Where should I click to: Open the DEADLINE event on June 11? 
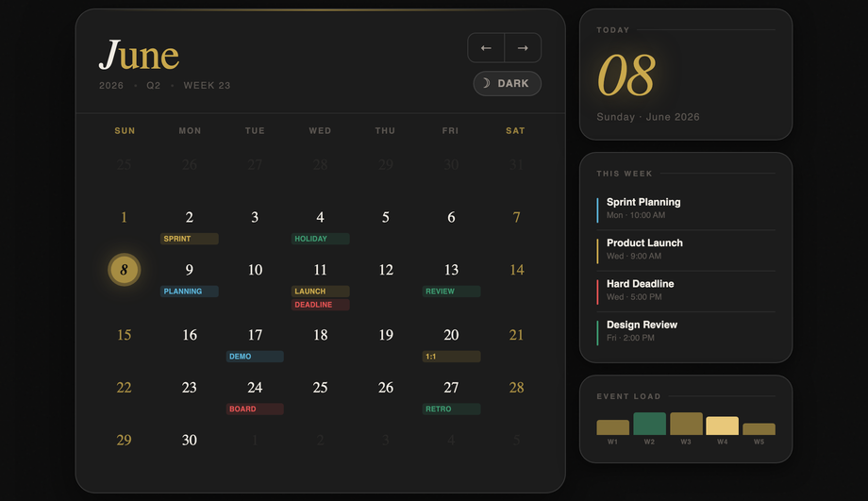pyautogui.click(x=320, y=305)
